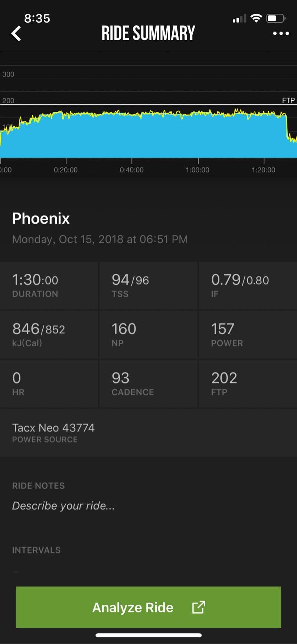Select the TSS 94/96 tile
297x644 pixels.
coord(148,285)
